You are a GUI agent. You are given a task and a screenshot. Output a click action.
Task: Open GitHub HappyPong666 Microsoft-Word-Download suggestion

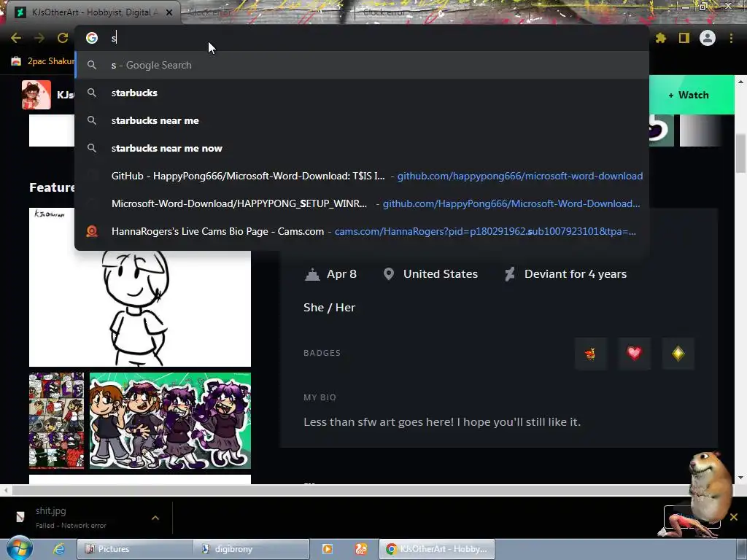click(362, 176)
